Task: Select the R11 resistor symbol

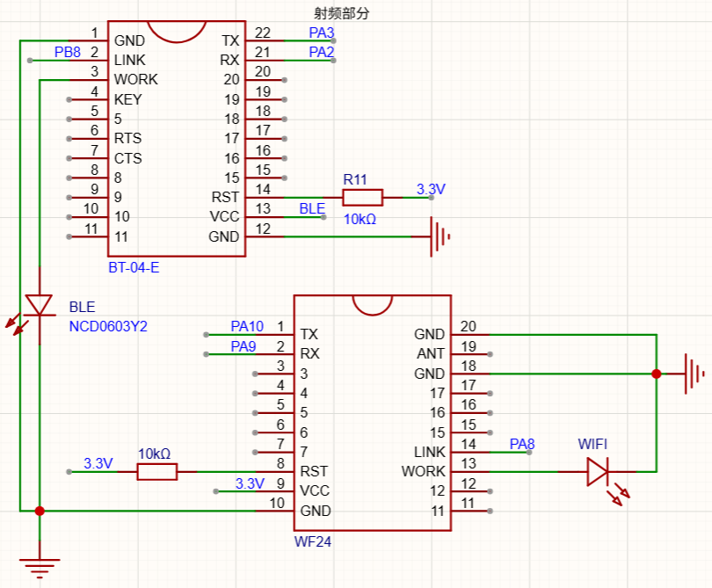Action: click(362, 198)
